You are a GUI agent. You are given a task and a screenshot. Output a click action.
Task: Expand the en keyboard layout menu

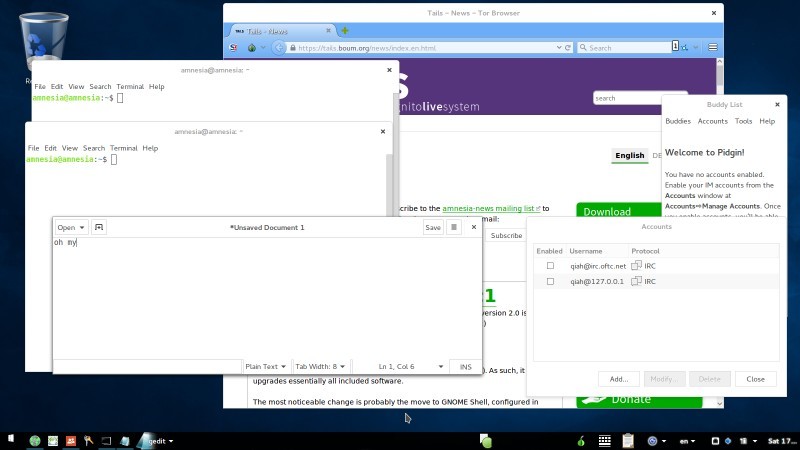pyautogui.click(x=687, y=441)
